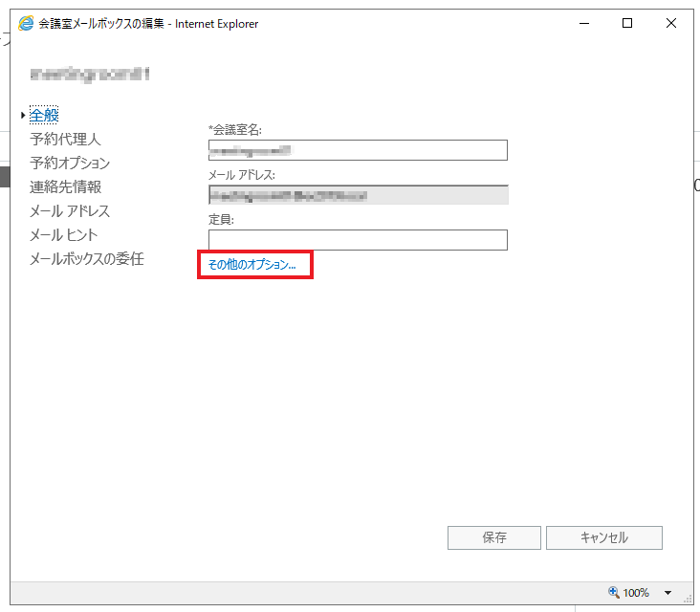Expand その他のオプション link
Screen dimensions: 700x612
252,264
